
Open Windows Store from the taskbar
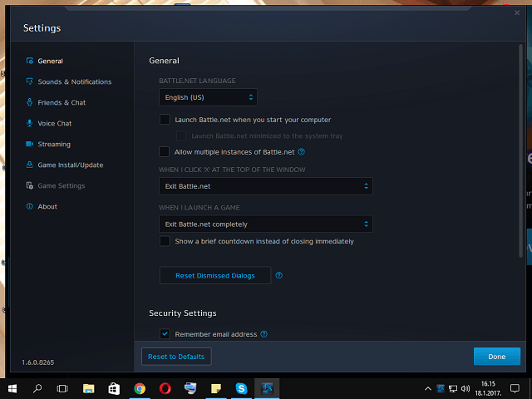[114, 388]
